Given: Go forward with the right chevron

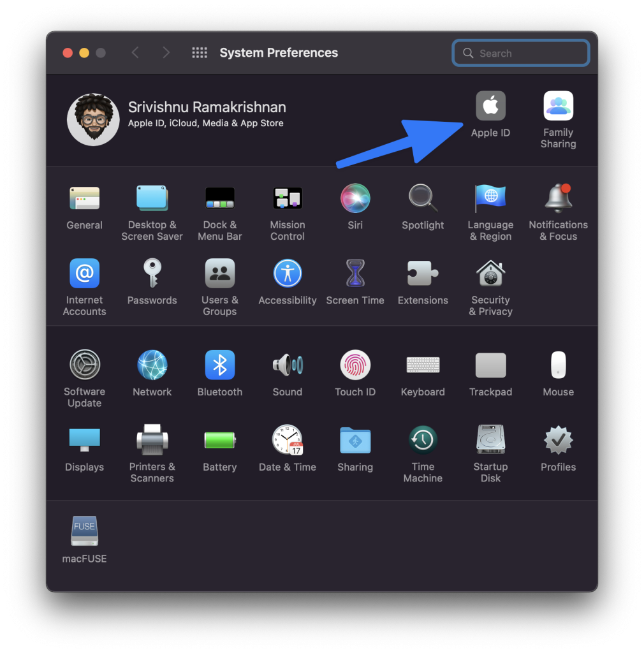Looking at the screenshot, I should 166,52.
